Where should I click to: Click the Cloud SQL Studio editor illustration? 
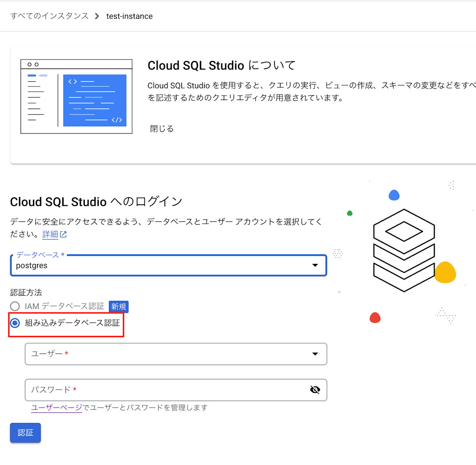(77, 96)
